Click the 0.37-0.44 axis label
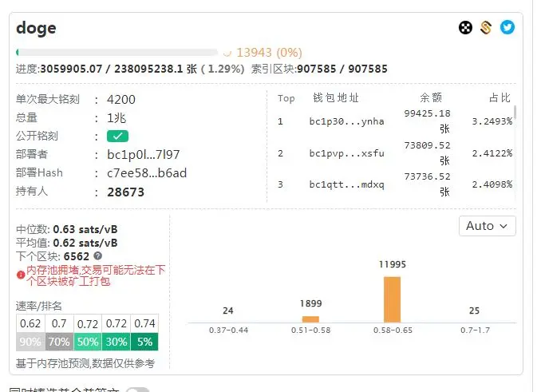 click(228, 331)
